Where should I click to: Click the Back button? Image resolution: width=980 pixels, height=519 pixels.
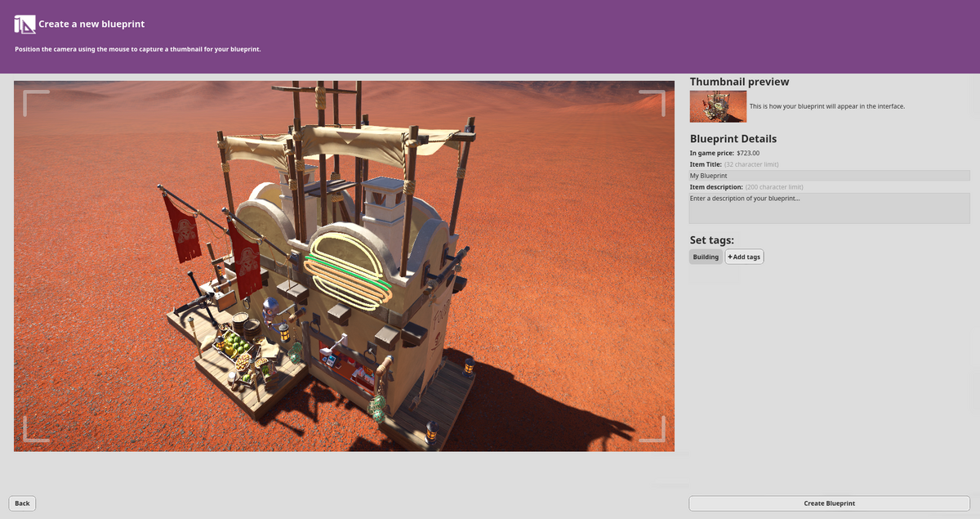(22, 503)
